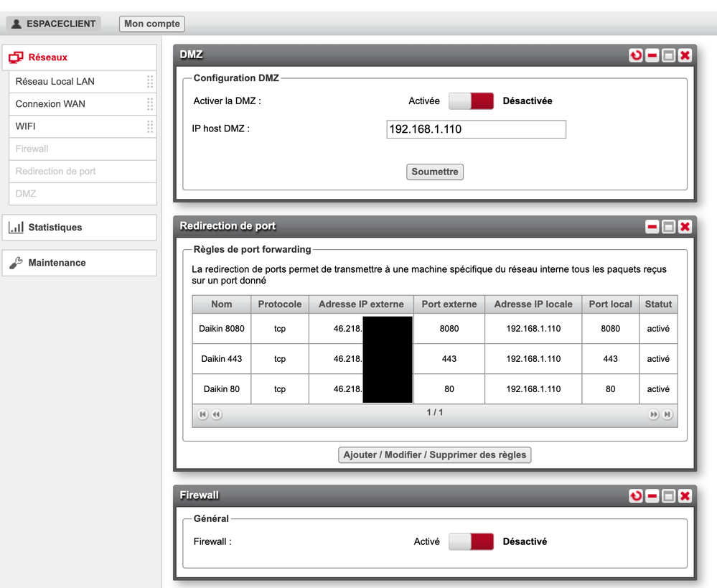Refresh the Firewall panel
717x588 pixels.
click(x=636, y=496)
